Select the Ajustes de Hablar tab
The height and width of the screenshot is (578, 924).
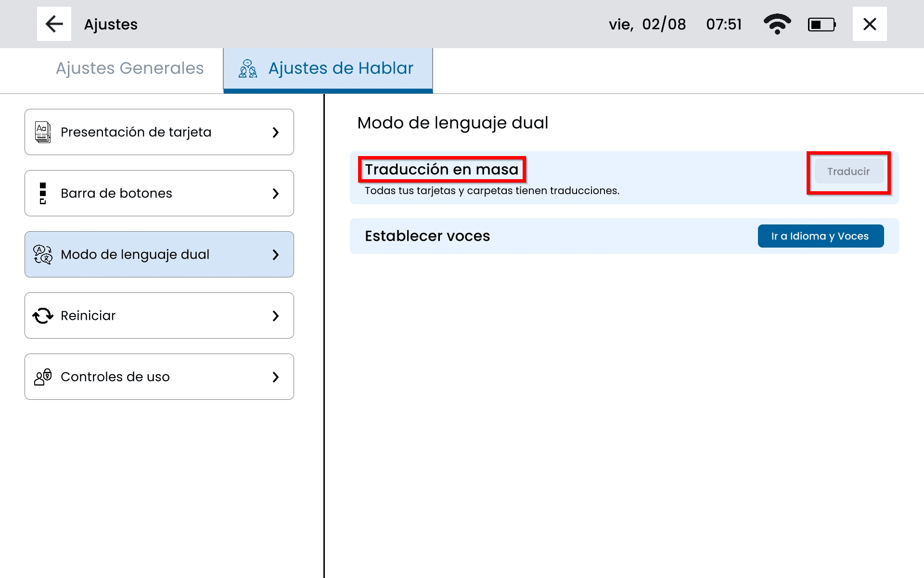tap(328, 68)
